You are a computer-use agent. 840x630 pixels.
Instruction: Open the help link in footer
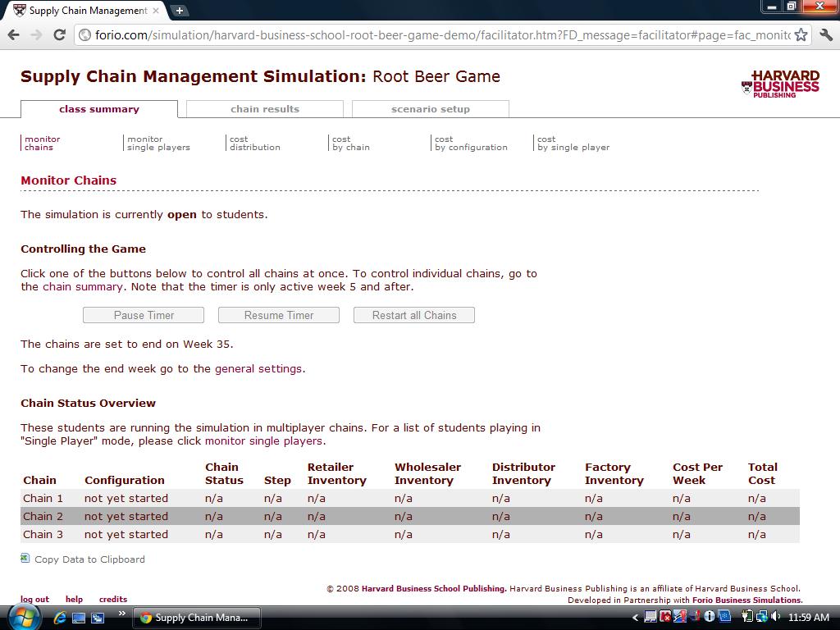pyautogui.click(x=74, y=599)
